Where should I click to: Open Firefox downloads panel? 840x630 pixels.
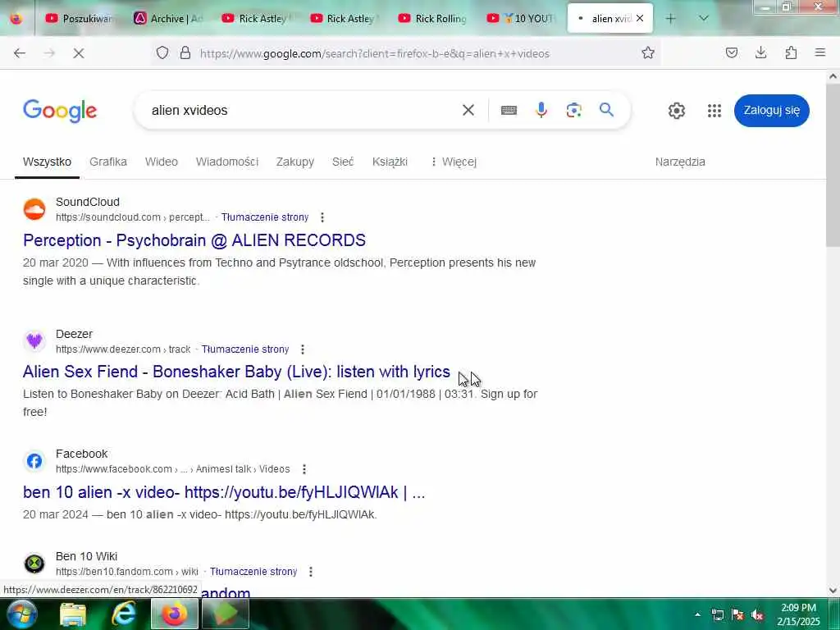(760, 53)
